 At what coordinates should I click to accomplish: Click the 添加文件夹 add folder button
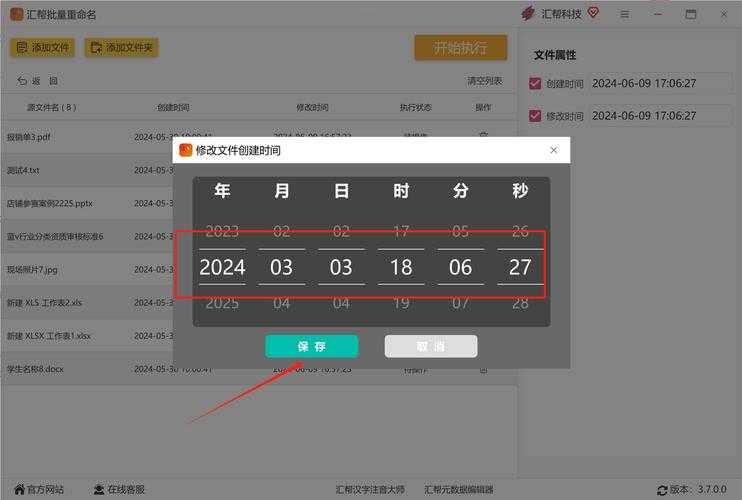click(x=122, y=47)
